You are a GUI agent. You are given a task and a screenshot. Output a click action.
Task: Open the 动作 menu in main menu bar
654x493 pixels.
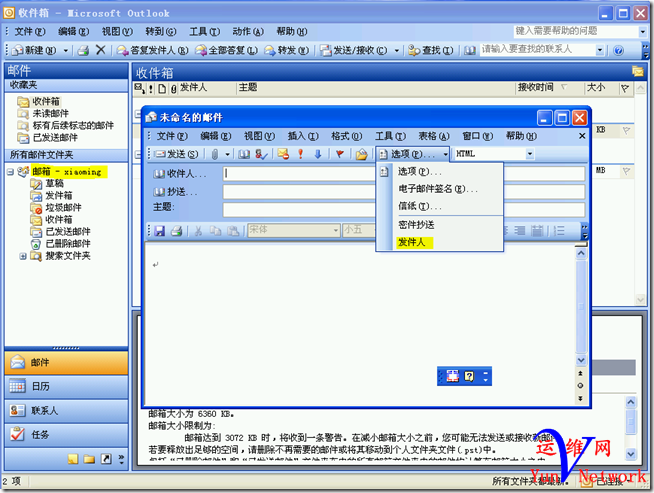(x=248, y=32)
